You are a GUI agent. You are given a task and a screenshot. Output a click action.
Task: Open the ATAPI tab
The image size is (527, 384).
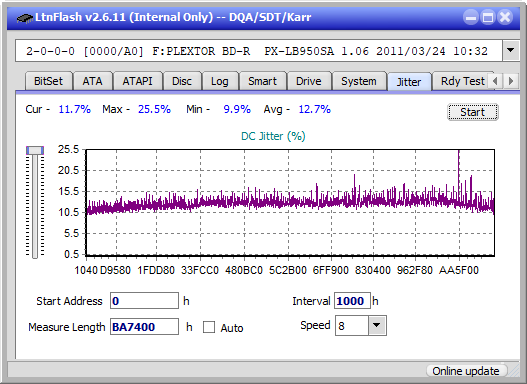(137, 81)
